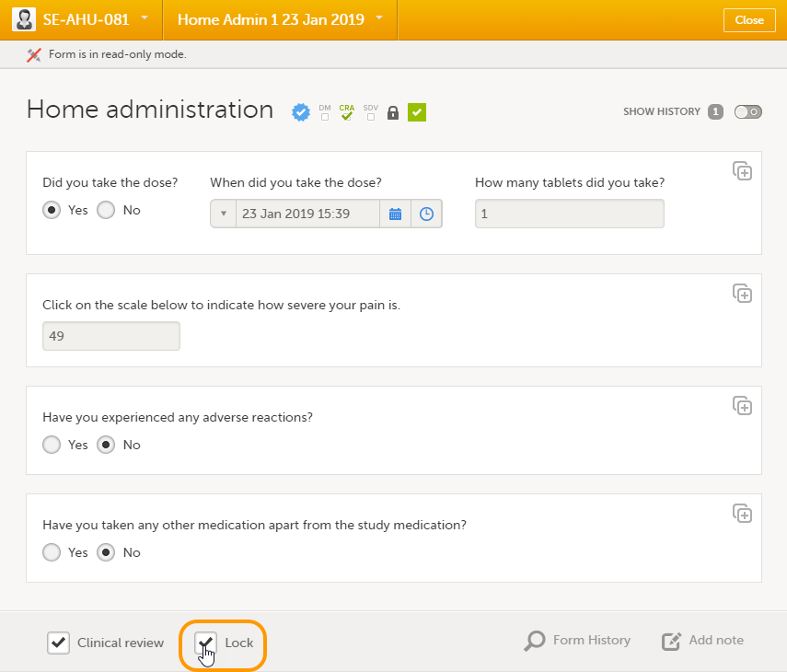The height and width of the screenshot is (672, 787).
Task: Uncheck the Clinical review checkbox
Action: pos(58,643)
